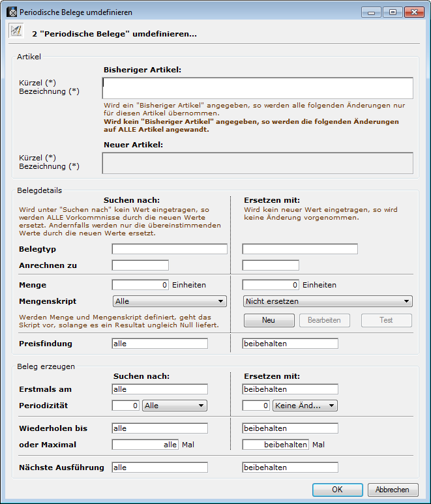Select the Anrechnen zu search field
This screenshot has height=504, width=431.
[x=140, y=265]
